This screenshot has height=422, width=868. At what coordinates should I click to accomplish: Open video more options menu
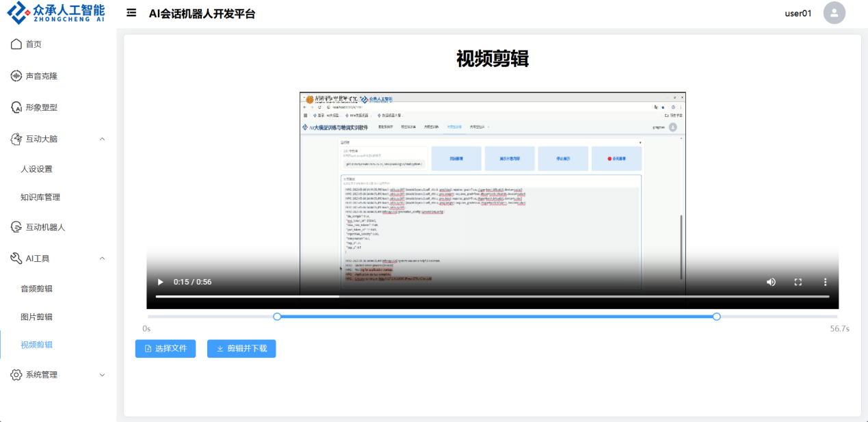[x=825, y=282]
